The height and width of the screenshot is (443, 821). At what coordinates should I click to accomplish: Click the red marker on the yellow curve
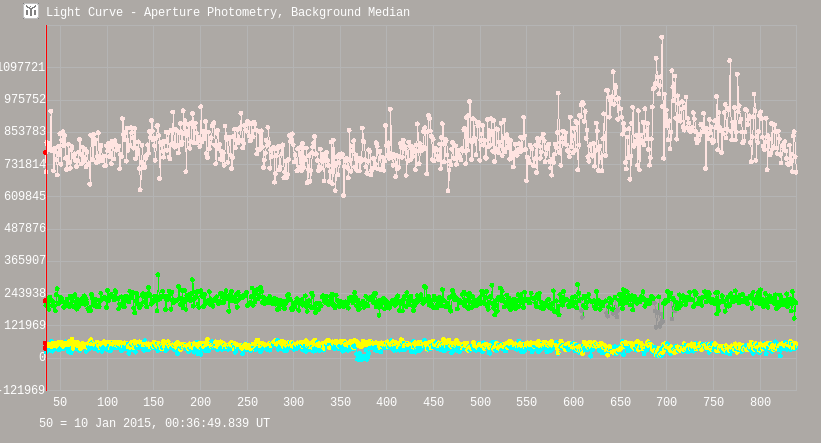(46, 345)
